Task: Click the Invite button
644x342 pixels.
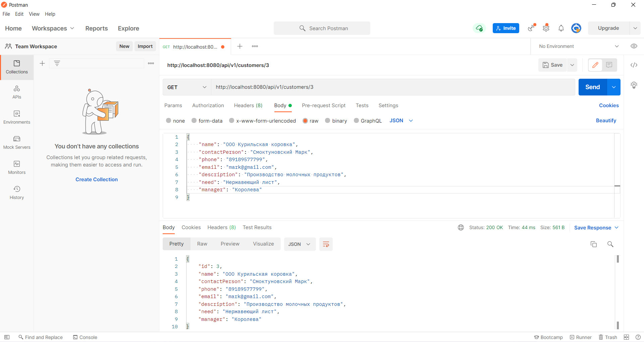Action: (x=506, y=28)
